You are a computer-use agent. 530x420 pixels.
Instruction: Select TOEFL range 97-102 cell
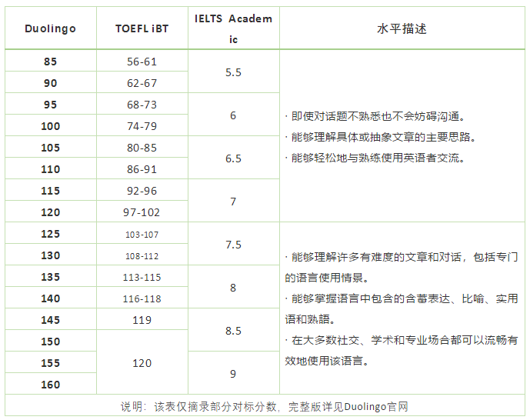pos(142,212)
